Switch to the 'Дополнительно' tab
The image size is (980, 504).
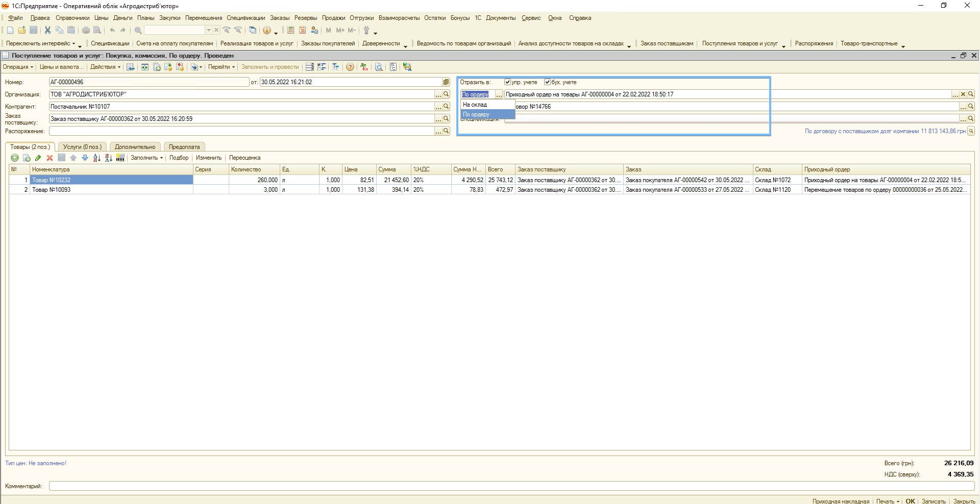click(135, 147)
